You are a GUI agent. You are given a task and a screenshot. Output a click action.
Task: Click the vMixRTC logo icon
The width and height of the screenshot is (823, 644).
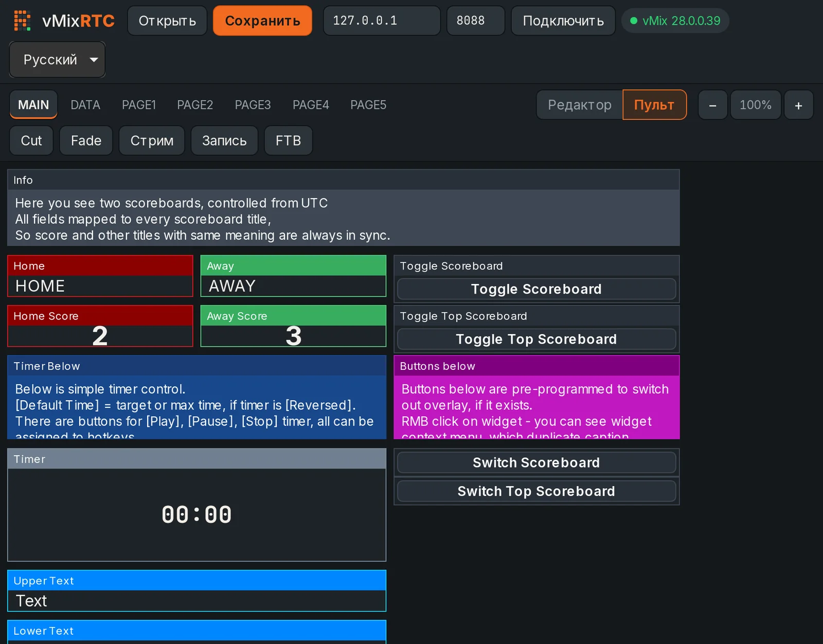point(22,21)
